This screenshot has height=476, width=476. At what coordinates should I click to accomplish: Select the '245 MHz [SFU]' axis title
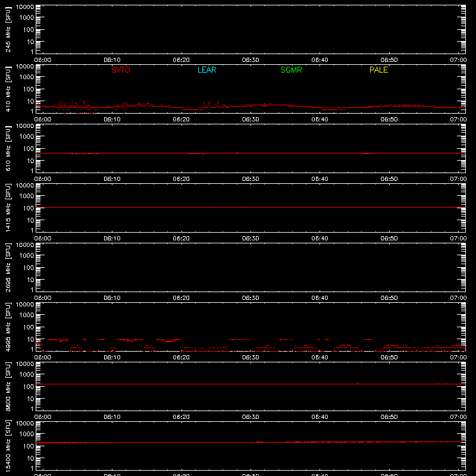click(8, 29)
